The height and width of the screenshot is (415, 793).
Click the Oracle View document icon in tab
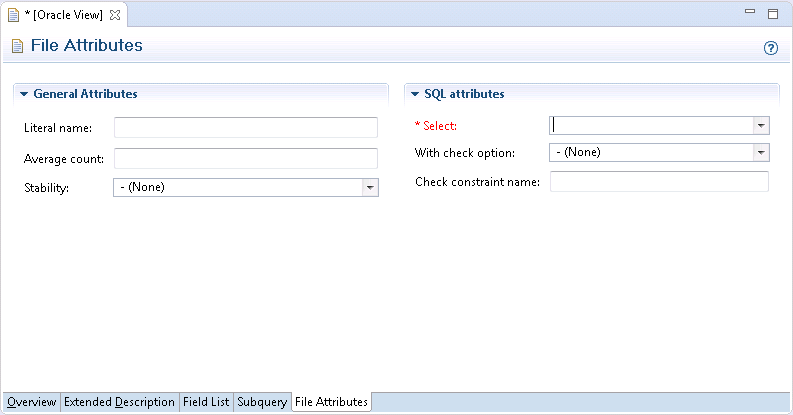[x=13, y=15]
